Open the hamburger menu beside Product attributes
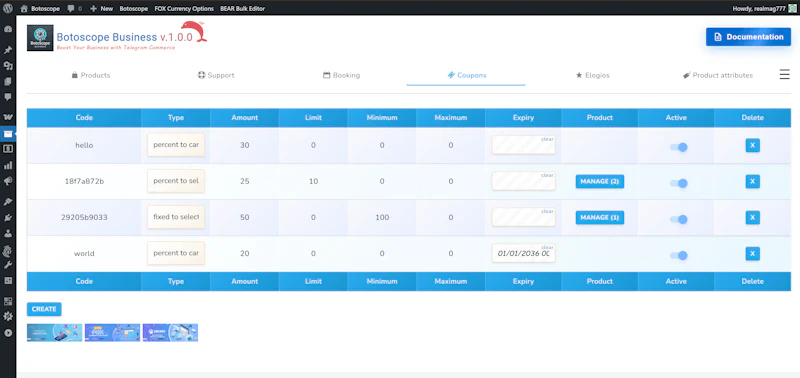Screen dimensions: 800x378 (784, 74)
